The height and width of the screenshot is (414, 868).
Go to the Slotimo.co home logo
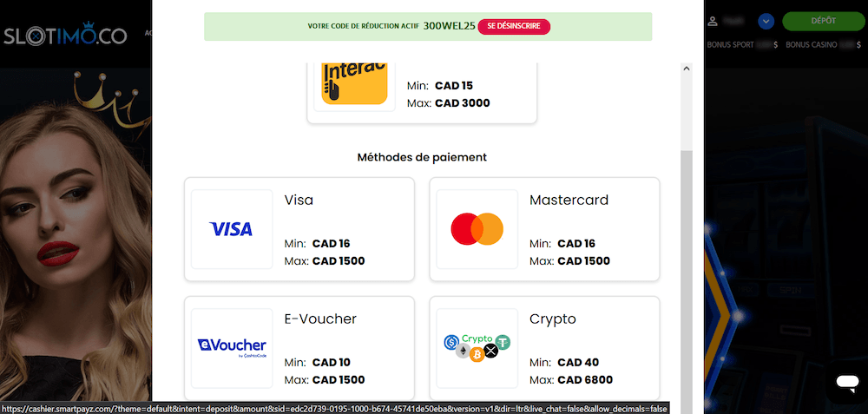(65, 36)
